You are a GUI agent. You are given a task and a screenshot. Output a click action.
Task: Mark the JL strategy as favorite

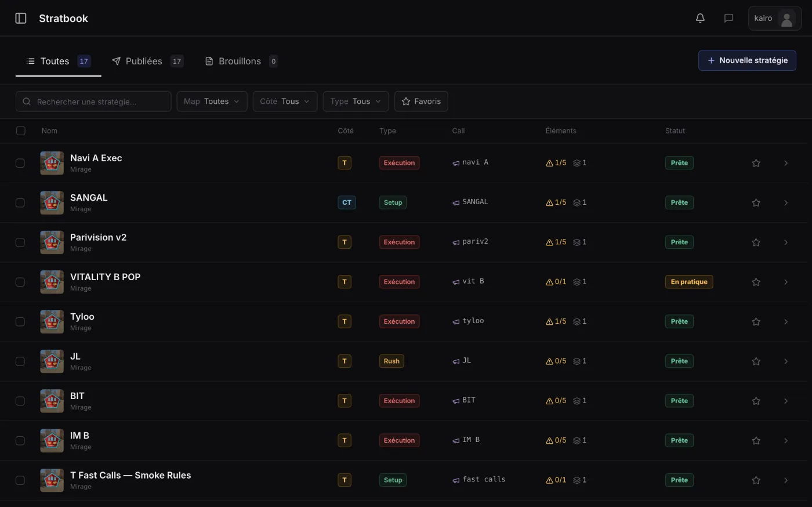click(x=756, y=361)
